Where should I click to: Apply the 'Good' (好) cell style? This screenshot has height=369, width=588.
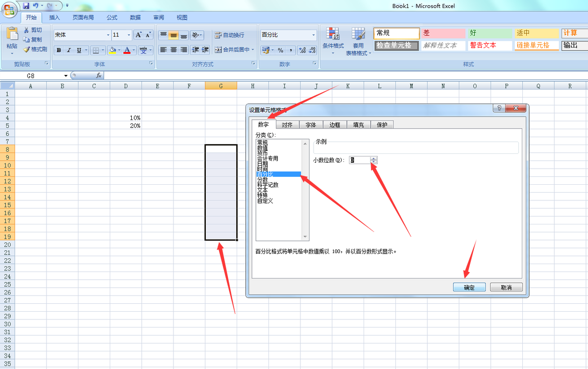point(490,33)
